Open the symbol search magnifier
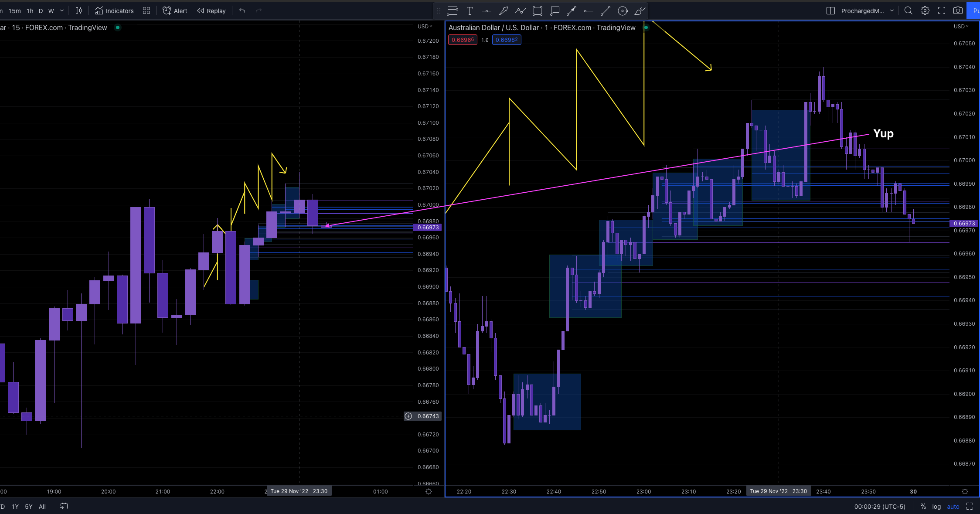This screenshot has height=514, width=980. pos(908,10)
